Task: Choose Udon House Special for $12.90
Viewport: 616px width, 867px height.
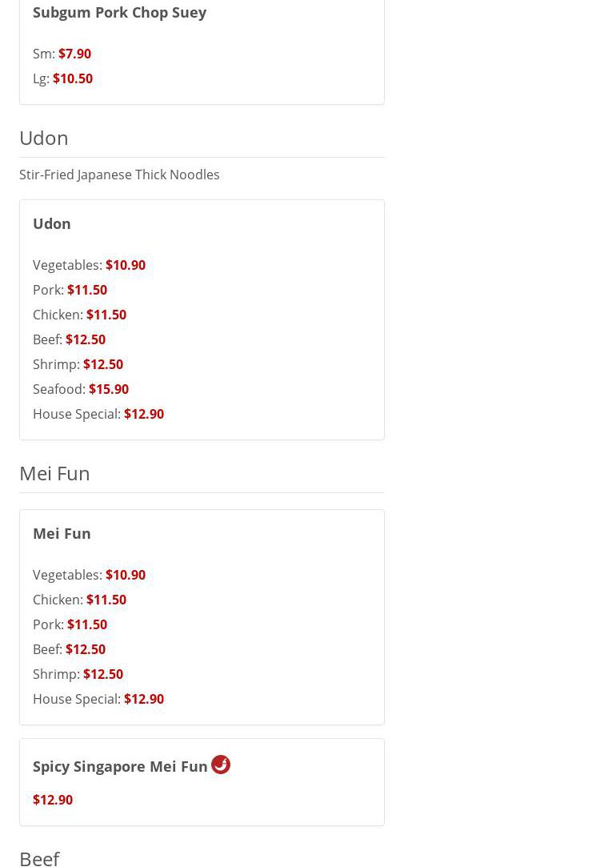Action: coord(143,414)
